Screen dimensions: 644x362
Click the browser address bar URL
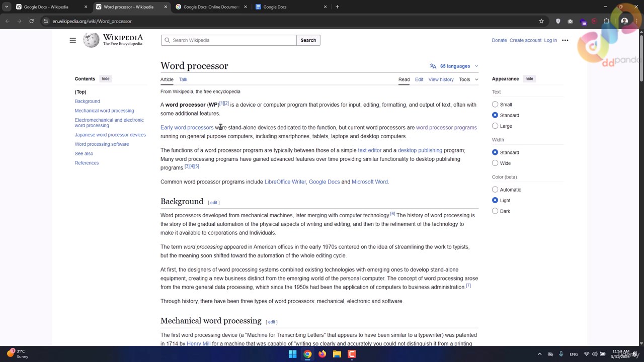(92, 21)
